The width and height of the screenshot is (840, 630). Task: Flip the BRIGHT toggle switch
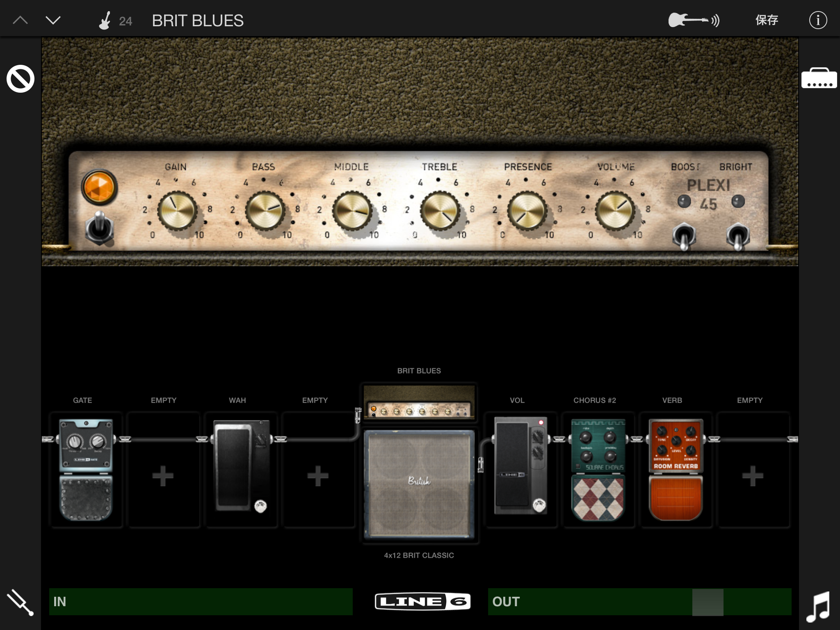(x=737, y=236)
